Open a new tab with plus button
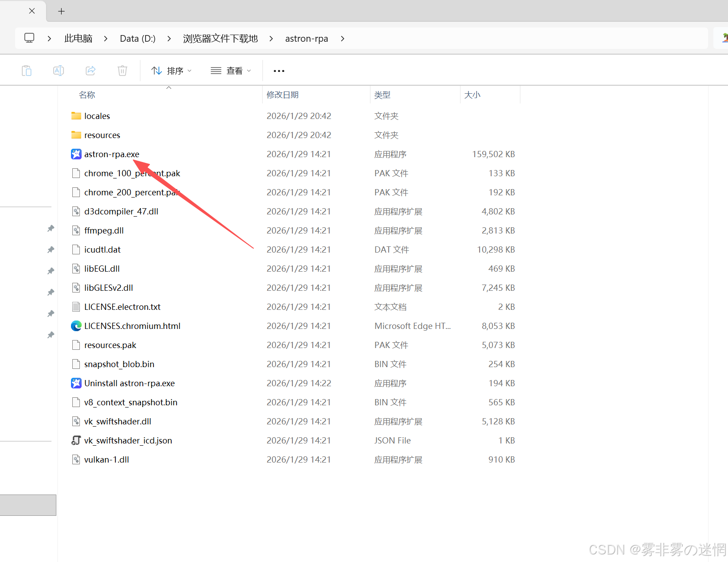 pyautogui.click(x=62, y=11)
